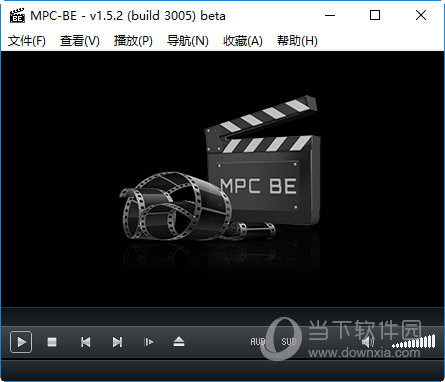Click the MPC-BE title bar app icon
This screenshot has height=382, width=445.
[17, 15]
